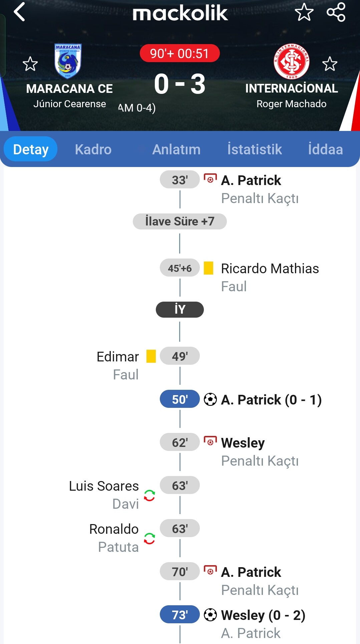
Task: Toggle favorite star beside Maracana CE
Action: pyautogui.click(x=30, y=64)
